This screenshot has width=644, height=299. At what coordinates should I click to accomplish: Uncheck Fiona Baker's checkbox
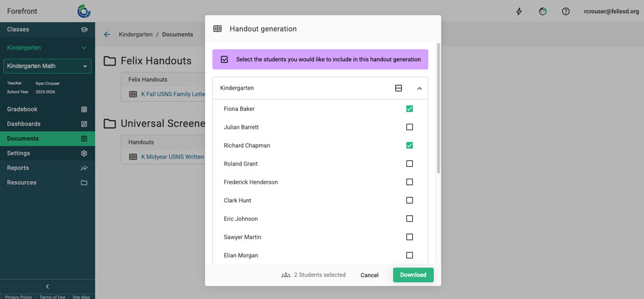(x=410, y=109)
